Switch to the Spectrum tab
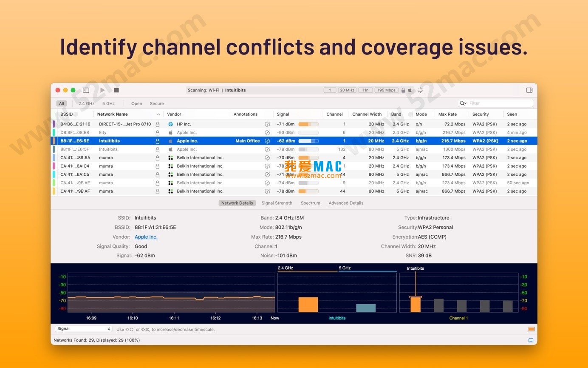Screen dimensions: 588x368 [x=310, y=203]
